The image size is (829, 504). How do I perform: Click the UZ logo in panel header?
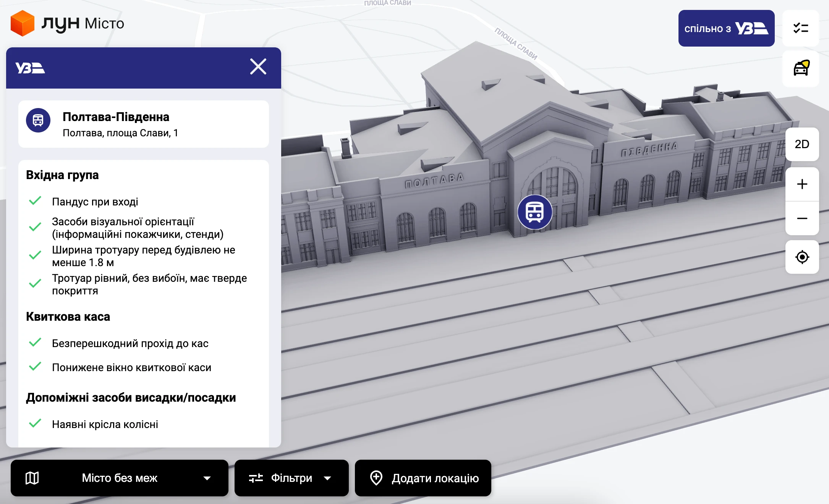[30, 68]
